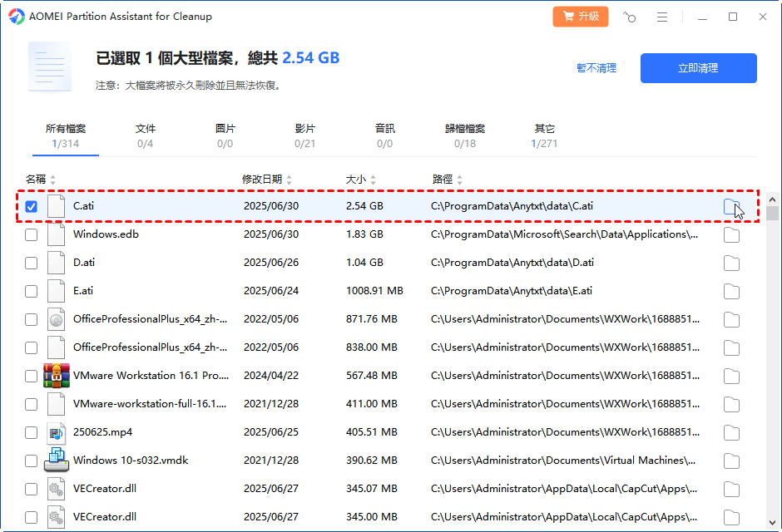Click the file list scrollbar thumb

[x=772, y=213]
